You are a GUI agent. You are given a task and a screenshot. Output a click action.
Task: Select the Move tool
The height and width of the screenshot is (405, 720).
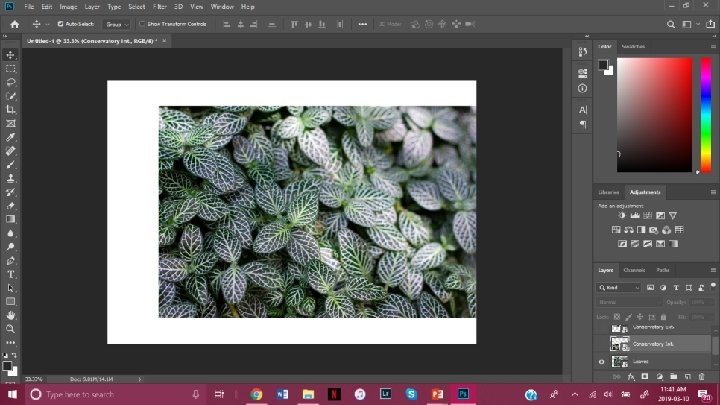10,55
